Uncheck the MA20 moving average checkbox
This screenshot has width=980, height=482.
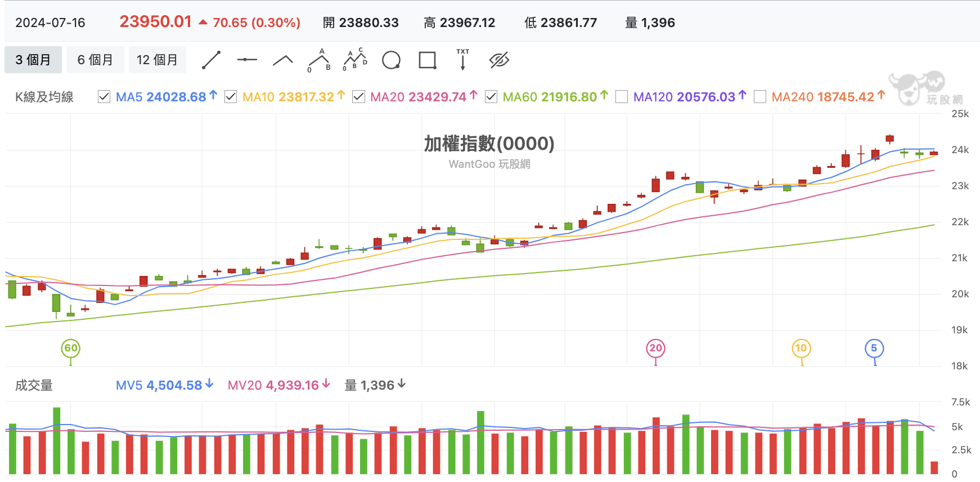pos(358,97)
